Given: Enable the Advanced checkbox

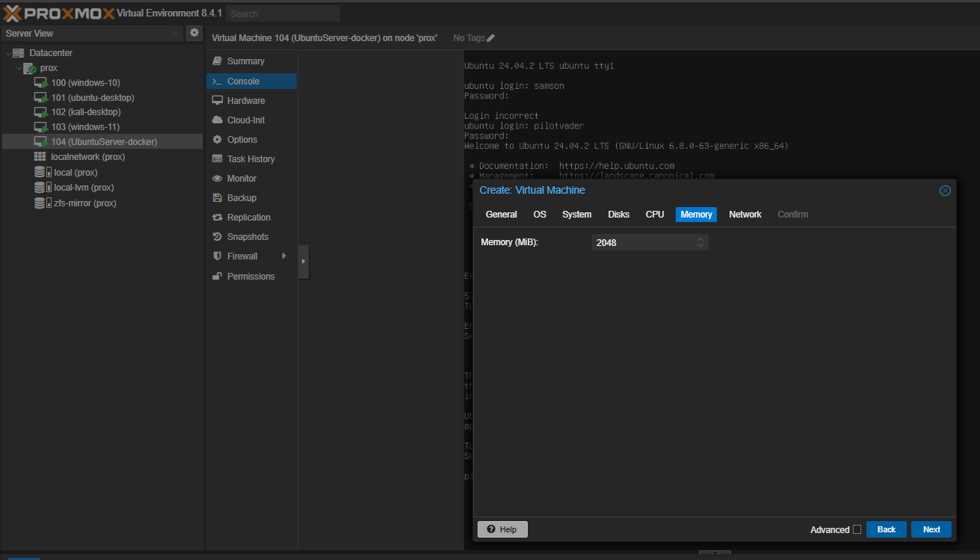Looking at the screenshot, I should tap(857, 530).
